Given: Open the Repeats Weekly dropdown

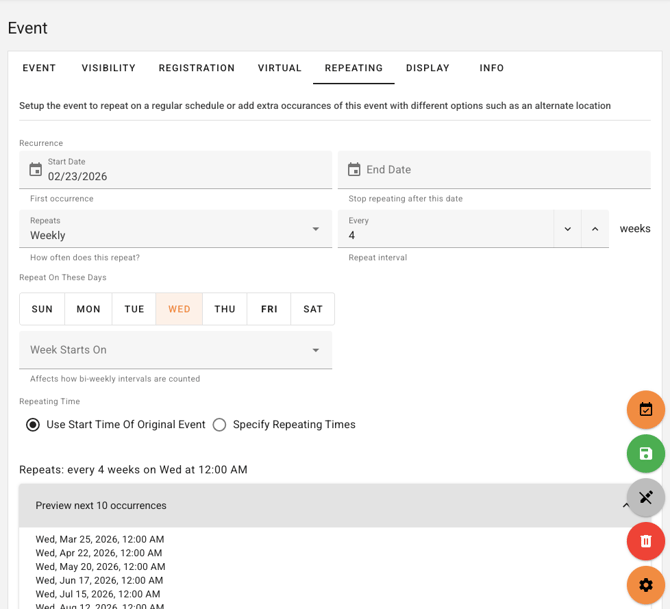Looking at the screenshot, I should tap(175, 229).
